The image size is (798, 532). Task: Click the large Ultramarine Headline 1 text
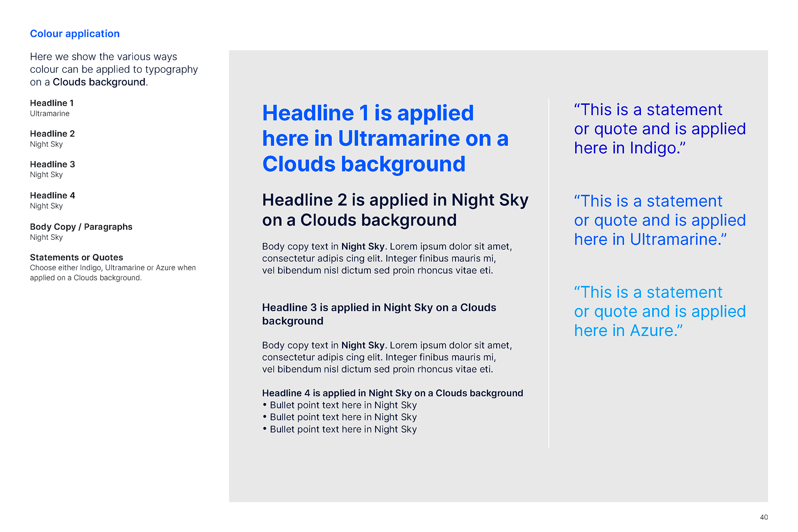[384, 138]
